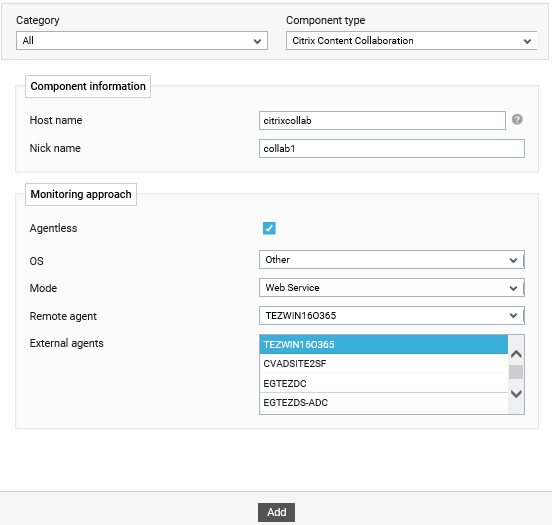
Task: Click the Host name input field
Action: coord(382,120)
